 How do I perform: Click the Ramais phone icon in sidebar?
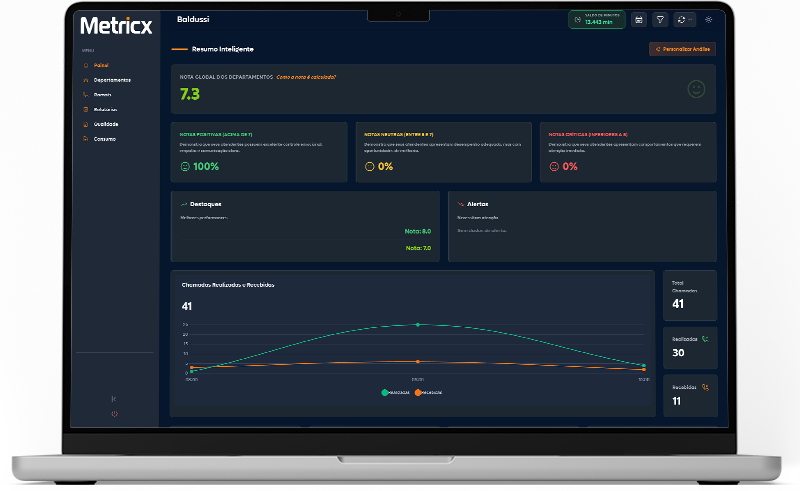[85, 94]
